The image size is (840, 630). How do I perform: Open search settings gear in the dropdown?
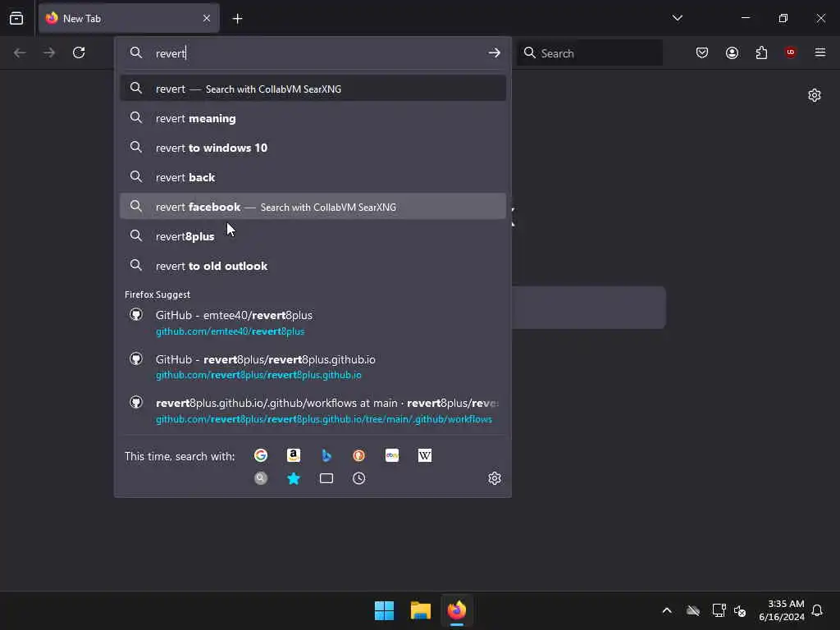[495, 478]
